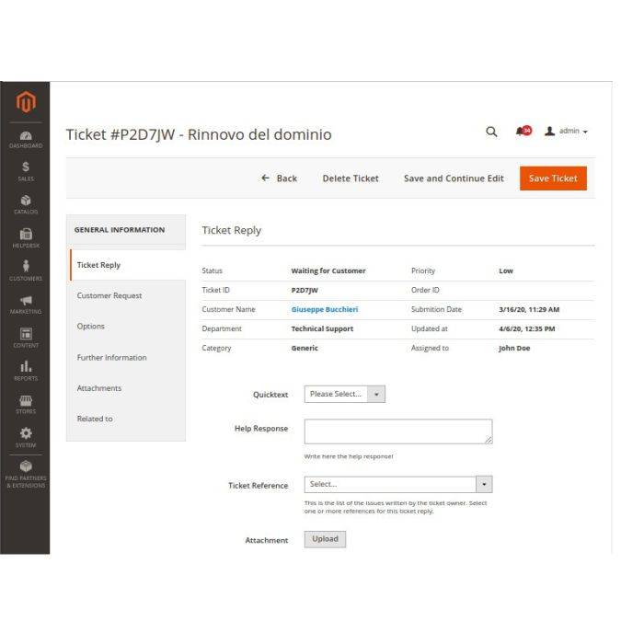Click Save and Continue Edit

pos(454,178)
